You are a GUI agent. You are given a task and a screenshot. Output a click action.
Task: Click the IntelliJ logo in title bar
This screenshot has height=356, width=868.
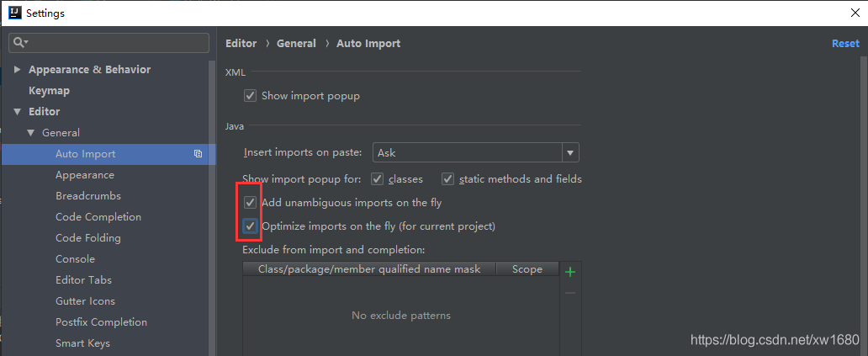tap(15, 13)
